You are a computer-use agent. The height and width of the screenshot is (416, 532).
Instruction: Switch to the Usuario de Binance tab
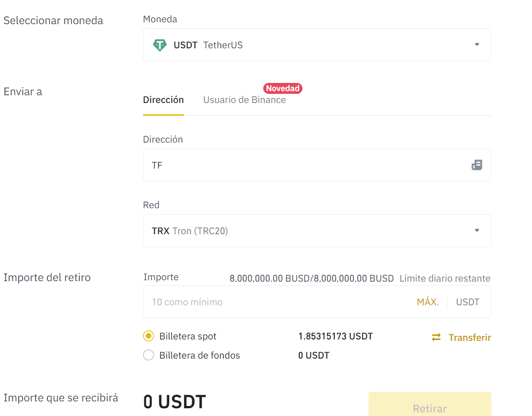[x=244, y=100]
